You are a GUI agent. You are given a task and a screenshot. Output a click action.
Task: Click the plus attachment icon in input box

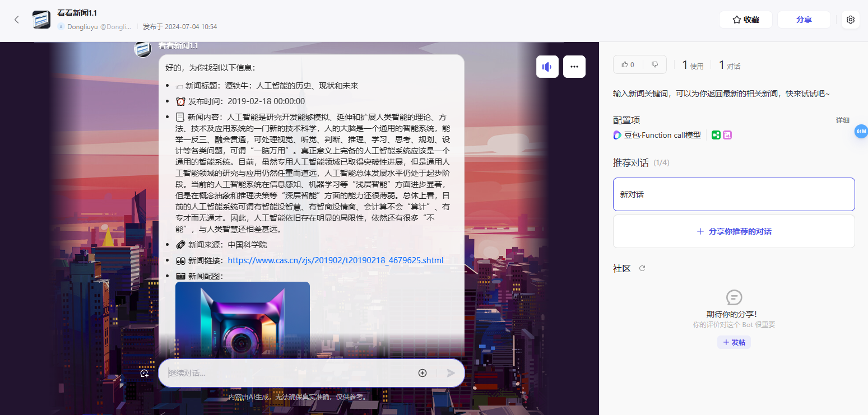423,373
